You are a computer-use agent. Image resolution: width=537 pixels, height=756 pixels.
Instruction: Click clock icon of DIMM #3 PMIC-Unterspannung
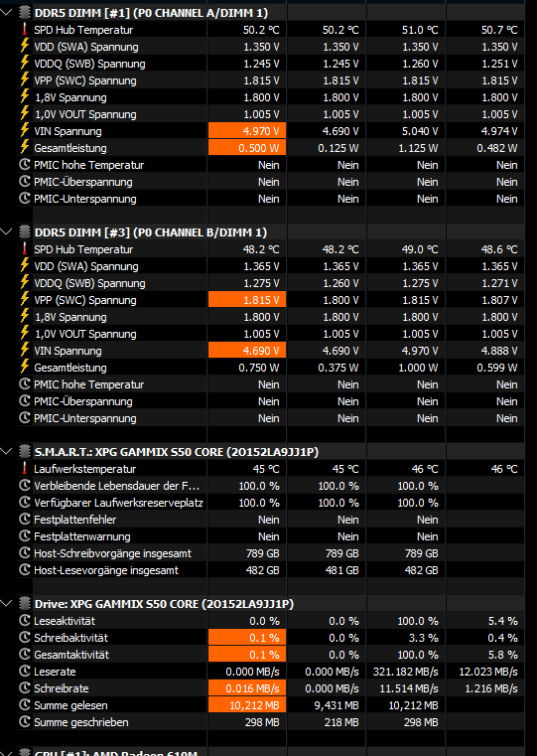[25, 418]
